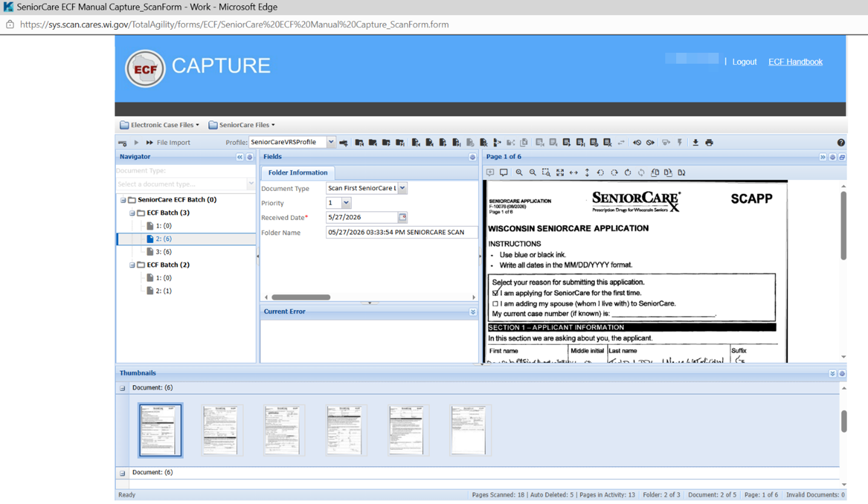Collapse the first Document: (6) thumbnail group

(122, 388)
